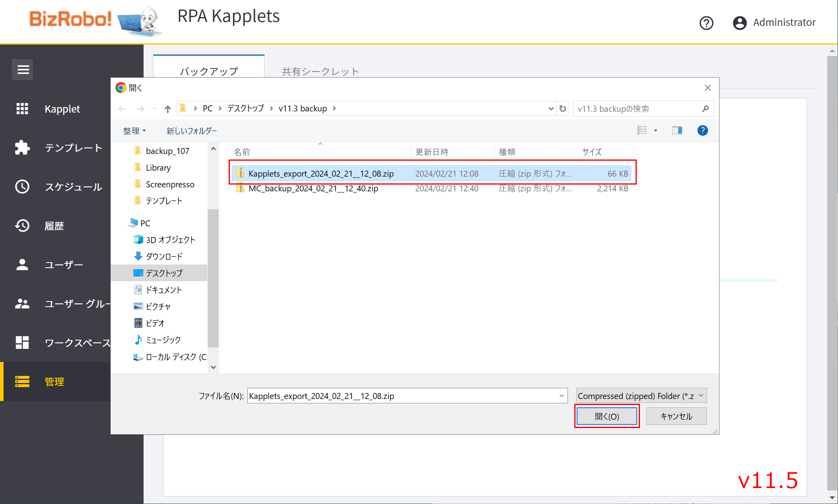Toggle the hamburger sidebar menu

point(23,70)
